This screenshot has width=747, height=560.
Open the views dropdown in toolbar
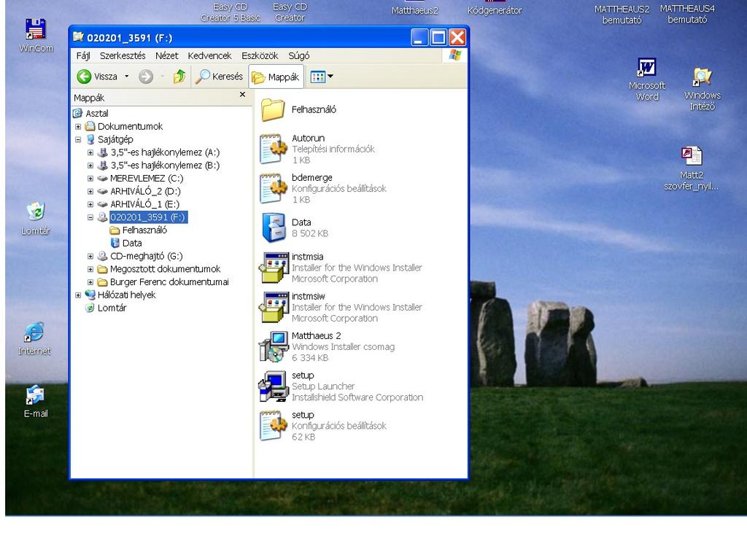coord(322,77)
